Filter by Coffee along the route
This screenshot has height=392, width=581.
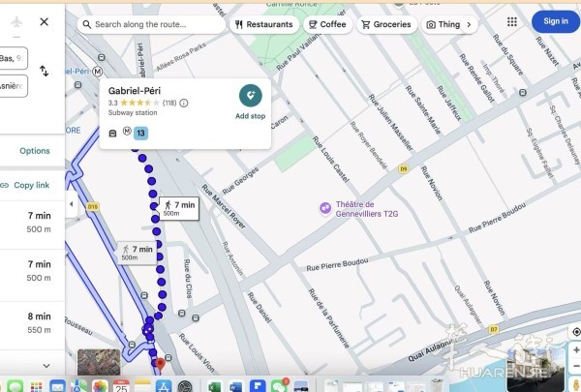click(327, 24)
